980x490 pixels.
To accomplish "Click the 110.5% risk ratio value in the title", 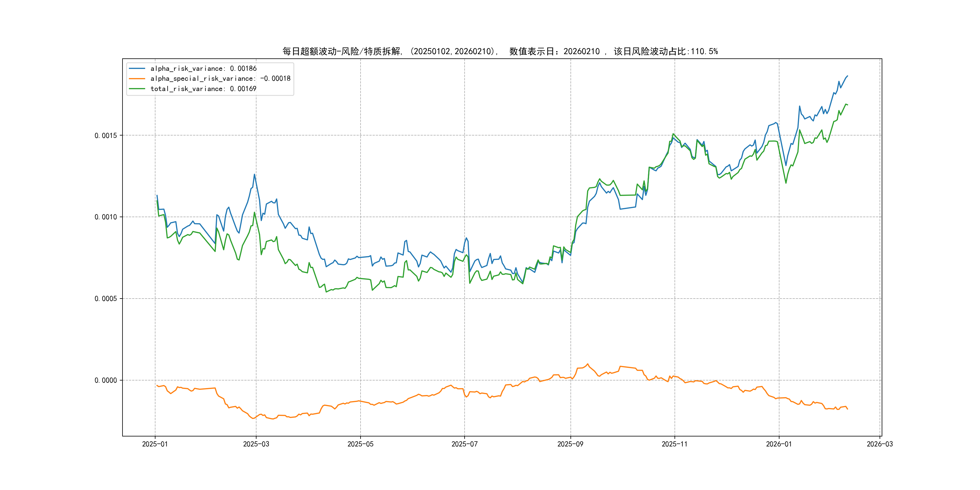I will [704, 51].
